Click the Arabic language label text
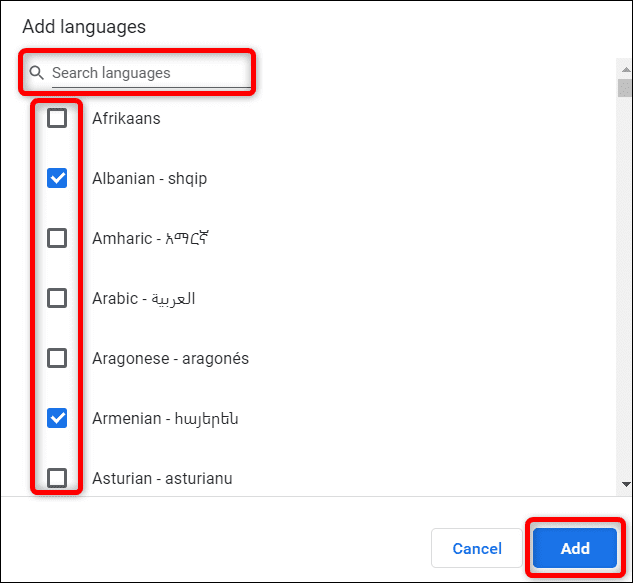 pyautogui.click(x=144, y=299)
